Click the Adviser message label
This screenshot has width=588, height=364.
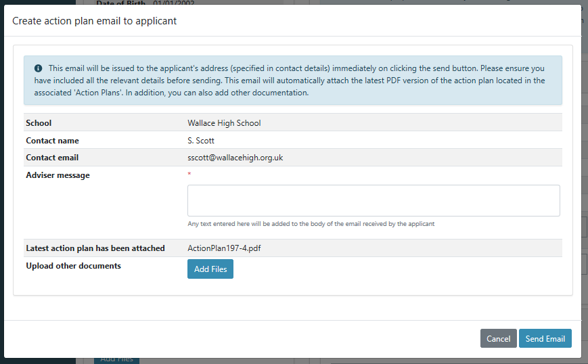[x=58, y=175]
